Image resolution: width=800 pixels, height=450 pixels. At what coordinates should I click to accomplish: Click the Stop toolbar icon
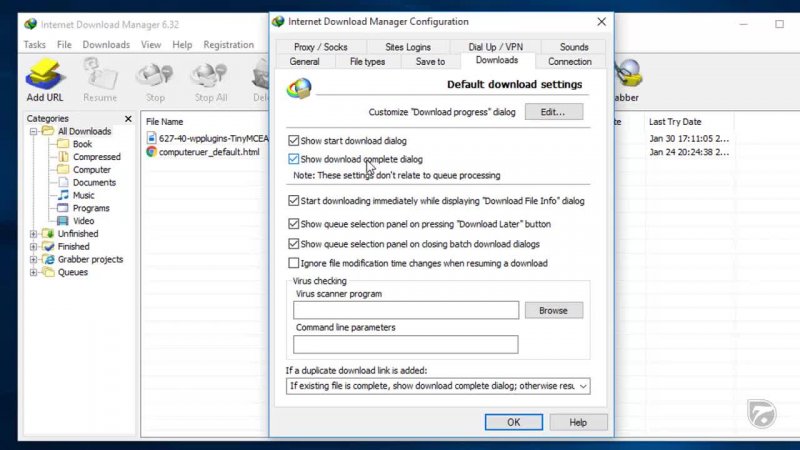(x=155, y=76)
